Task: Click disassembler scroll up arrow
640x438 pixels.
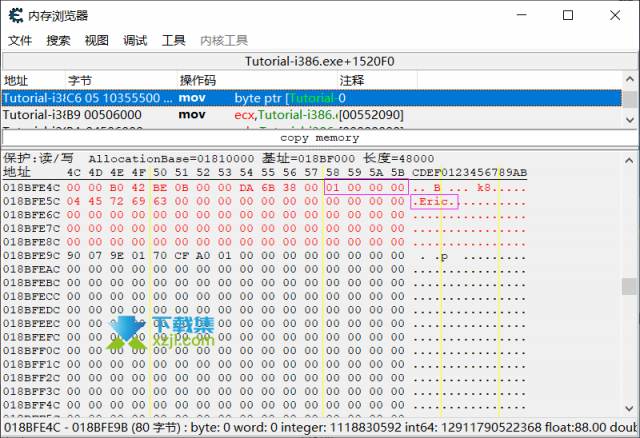Action: tap(630, 79)
